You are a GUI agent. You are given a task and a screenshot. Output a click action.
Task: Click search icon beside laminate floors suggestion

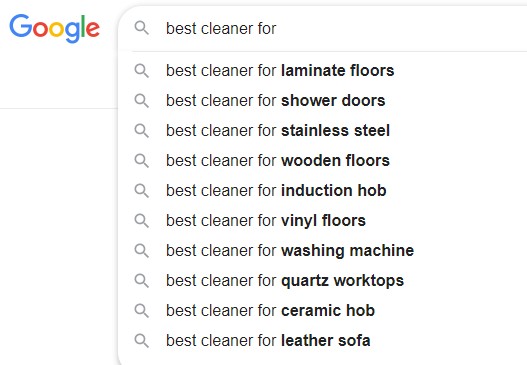coord(141,71)
